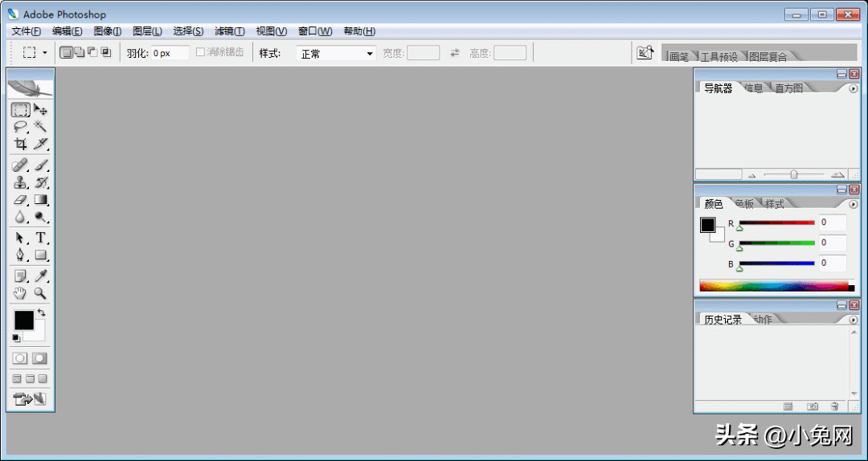Screen dimensions: 868x461
Task: Select the Magic Wand tool
Action: 40,127
